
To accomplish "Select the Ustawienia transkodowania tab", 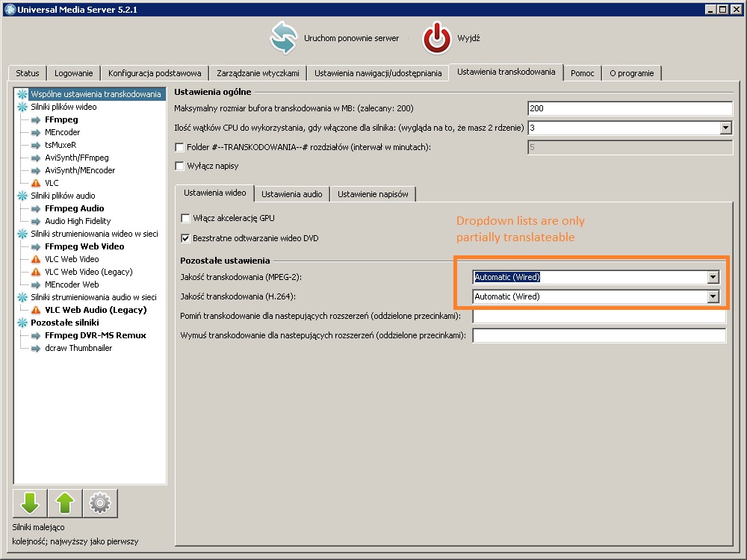I will [x=506, y=72].
